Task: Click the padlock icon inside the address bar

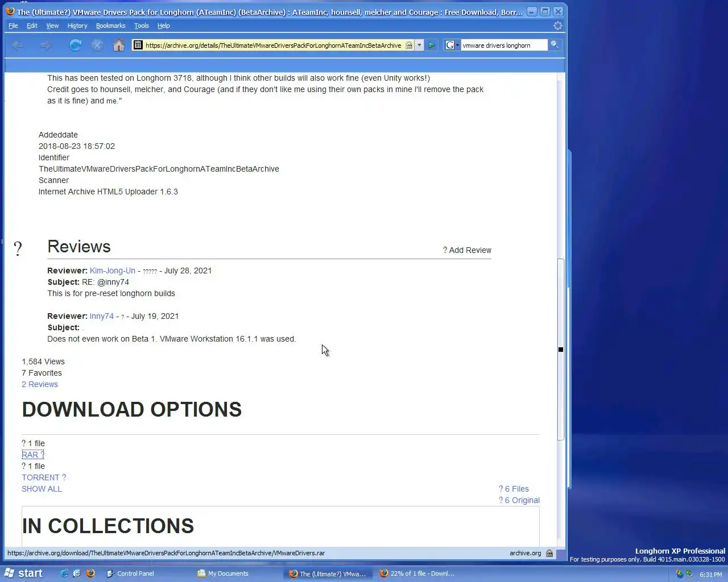Action: pos(409,45)
